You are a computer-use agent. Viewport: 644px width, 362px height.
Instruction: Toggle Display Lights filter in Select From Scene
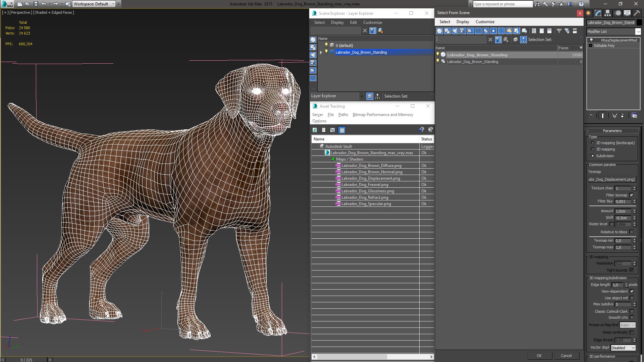455,31
